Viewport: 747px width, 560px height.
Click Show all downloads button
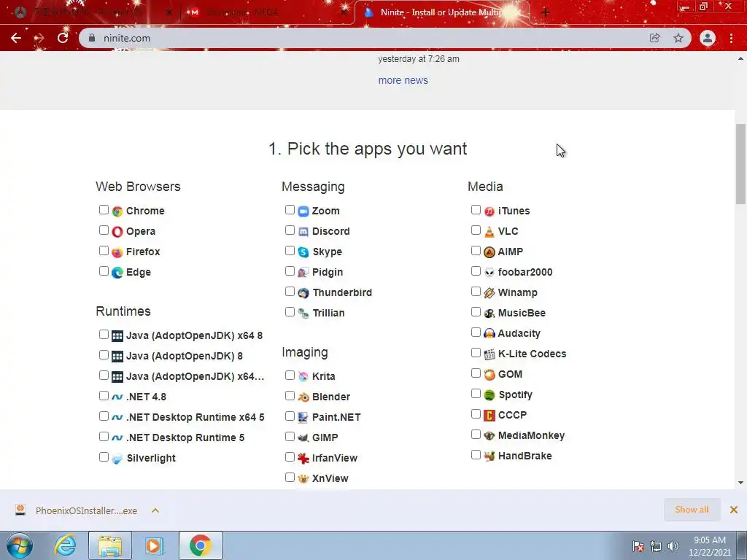pyautogui.click(x=692, y=510)
